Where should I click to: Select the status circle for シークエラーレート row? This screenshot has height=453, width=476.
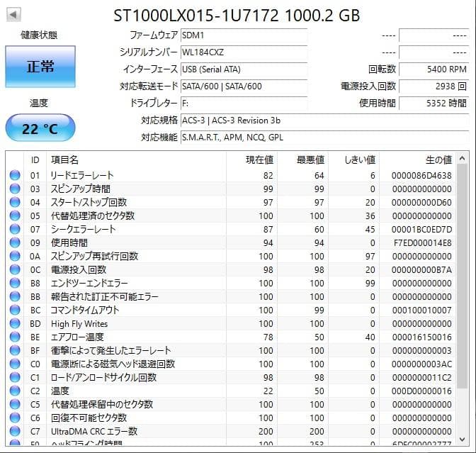(15, 229)
